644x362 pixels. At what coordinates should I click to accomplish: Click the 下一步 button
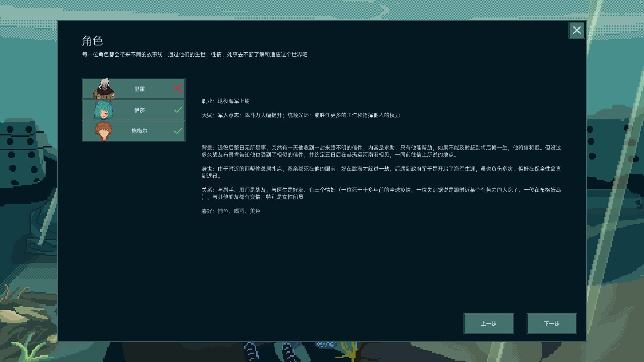point(551,323)
